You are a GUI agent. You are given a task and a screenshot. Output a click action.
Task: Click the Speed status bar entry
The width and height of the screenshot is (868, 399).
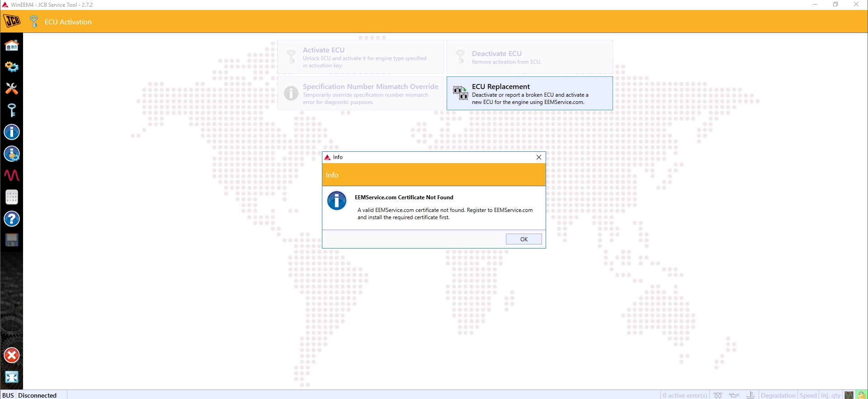pos(808,395)
